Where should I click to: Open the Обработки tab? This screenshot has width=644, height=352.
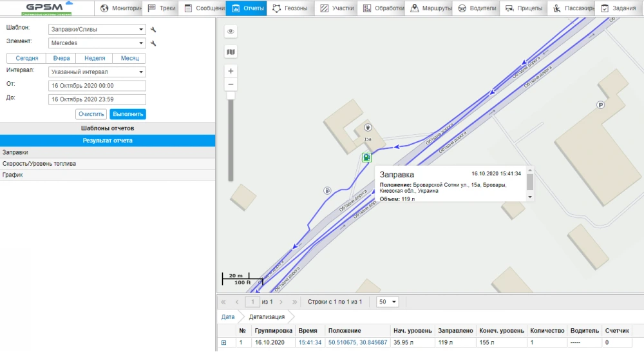tap(382, 8)
